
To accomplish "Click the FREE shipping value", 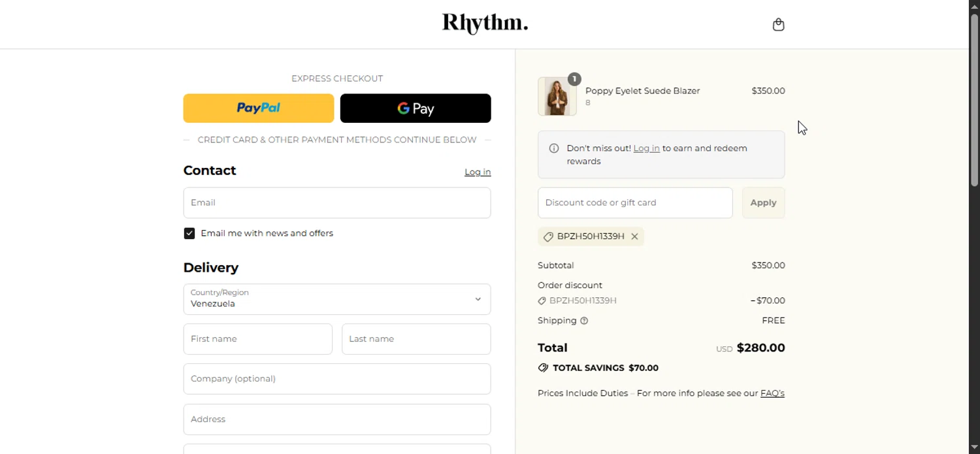I will click(x=774, y=321).
